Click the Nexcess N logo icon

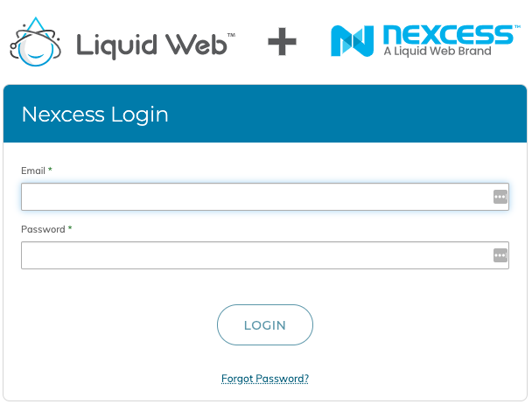[x=352, y=41]
